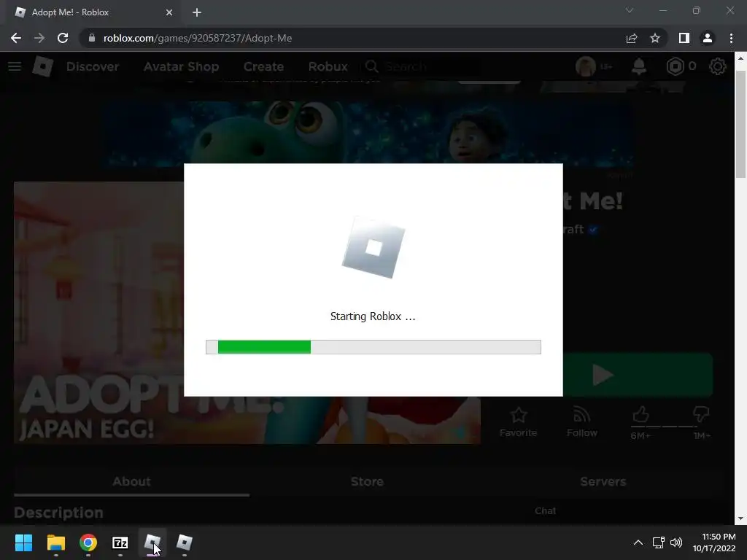The height and width of the screenshot is (560, 747).
Task: Select the Adopt Me! - Roblox tab
Action: [x=93, y=12]
